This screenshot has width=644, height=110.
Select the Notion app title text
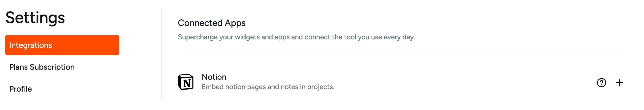[214, 77]
